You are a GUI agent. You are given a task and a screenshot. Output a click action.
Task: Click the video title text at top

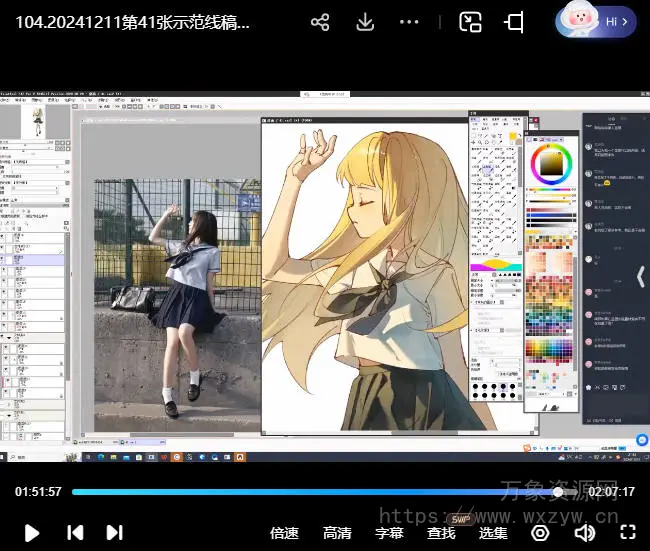(x=133, y=22)
